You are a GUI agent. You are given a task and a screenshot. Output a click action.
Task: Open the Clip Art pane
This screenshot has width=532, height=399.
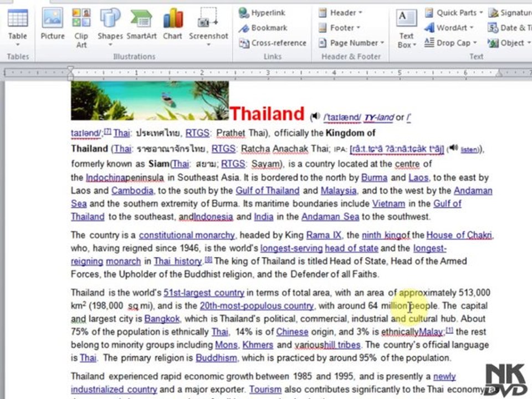[81, 28]
